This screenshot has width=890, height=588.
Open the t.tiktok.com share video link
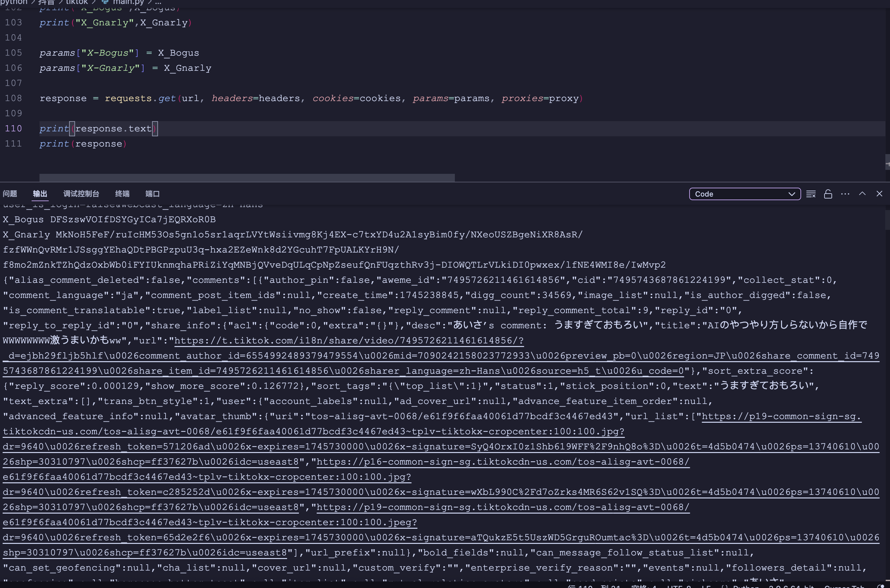tap(349, 340)
